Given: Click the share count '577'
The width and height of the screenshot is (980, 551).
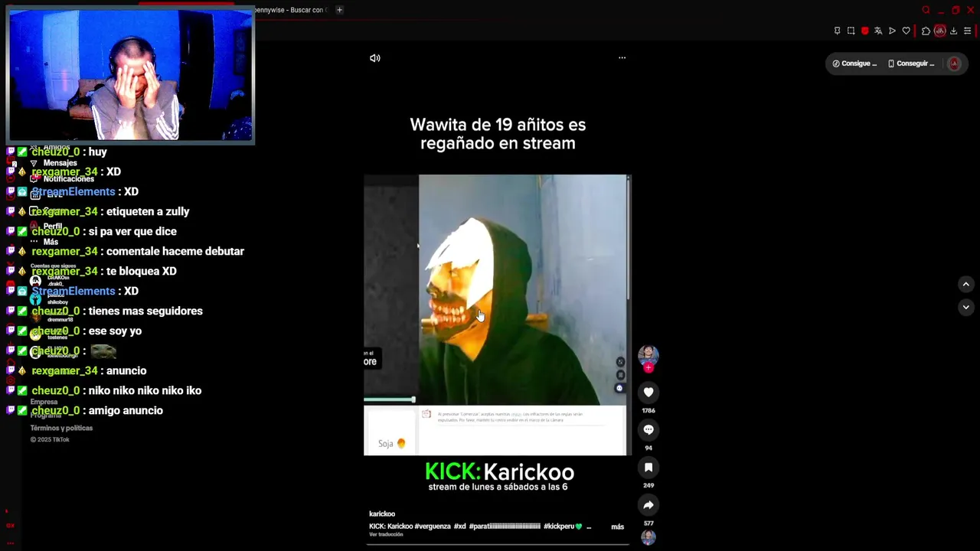Looking at the screenshot, I should (x=648, y=523).
